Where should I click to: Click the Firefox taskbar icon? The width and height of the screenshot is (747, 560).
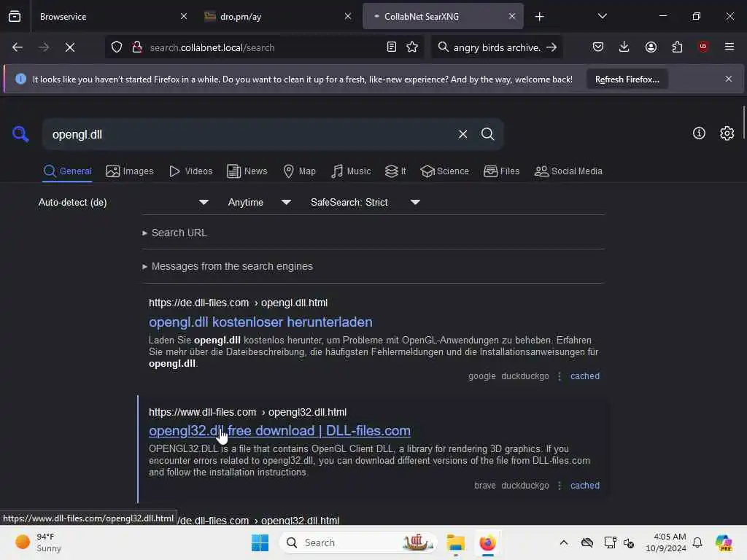coord(487,542)
